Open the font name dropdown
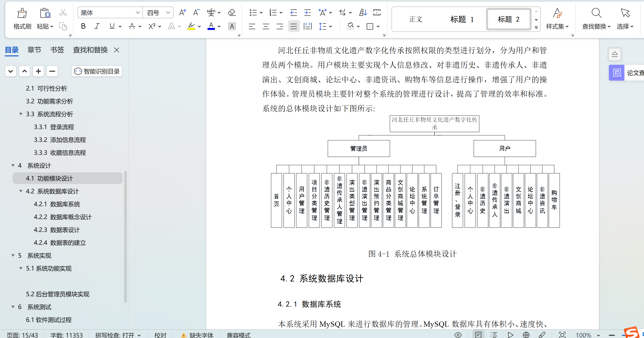The width and height of the screenshot is (644, 338). [137, 12]
